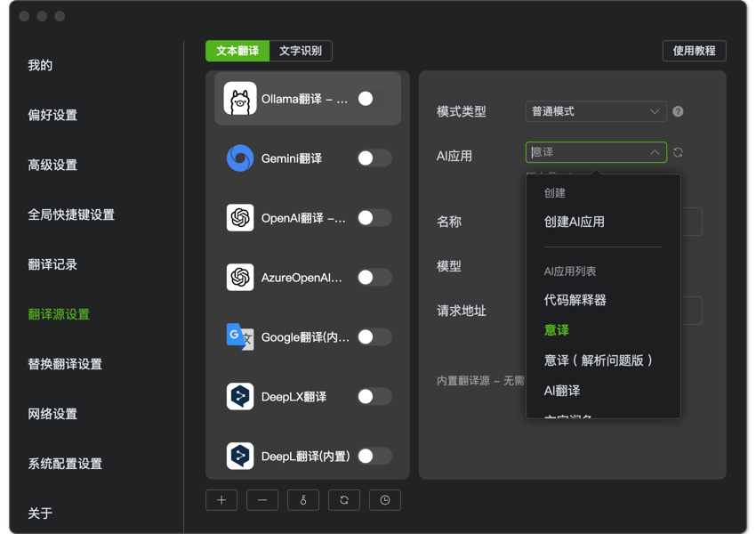Image resolution: width=756 pixels, height=534 pixels.
Task: Enable the Google翻译(内置) switch
Action: point(374,337)
